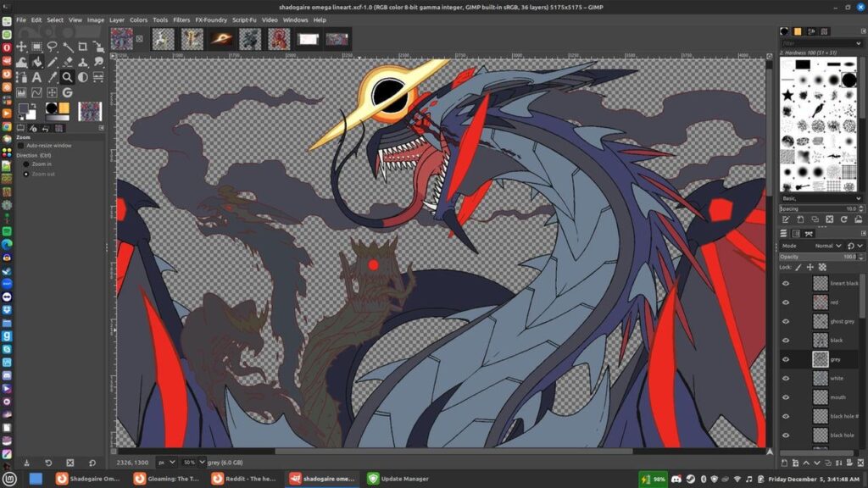Open the 50% zoom level dropdown

tap(196, 463)
